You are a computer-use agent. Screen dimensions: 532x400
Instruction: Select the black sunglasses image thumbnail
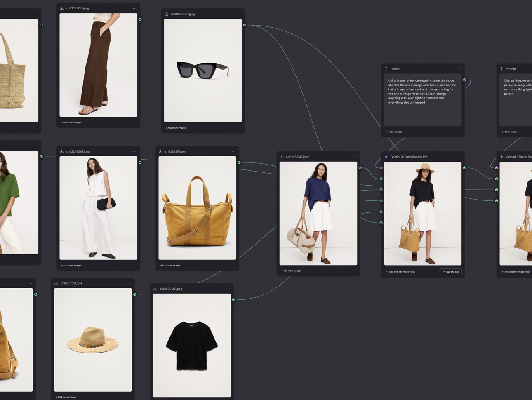click(203, 71)
